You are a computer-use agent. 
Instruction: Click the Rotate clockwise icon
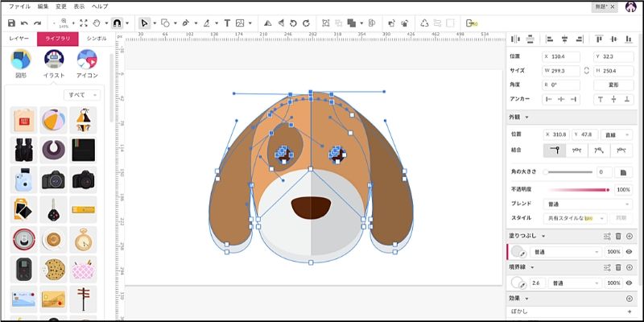[306, 23]
